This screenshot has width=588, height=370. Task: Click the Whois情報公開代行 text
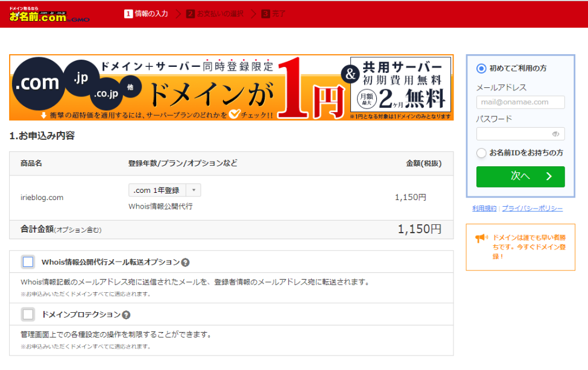pos(160,206)
